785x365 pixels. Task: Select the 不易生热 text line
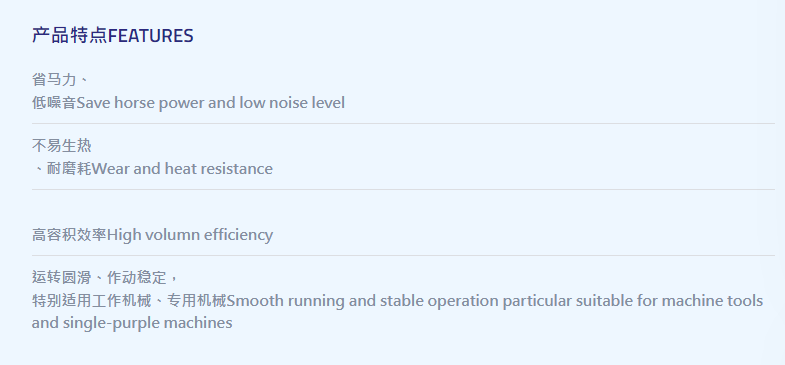62,146
